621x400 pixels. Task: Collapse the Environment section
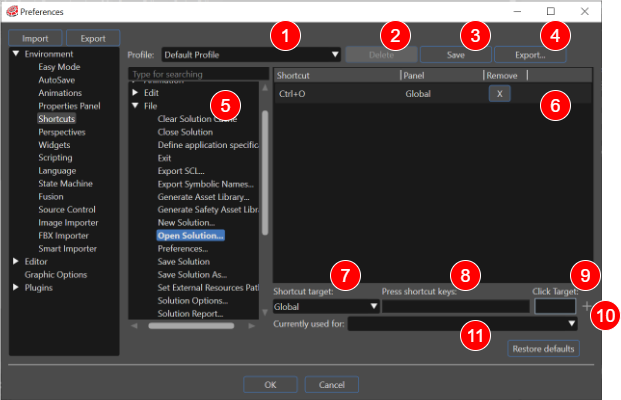(x=16, y=54)
